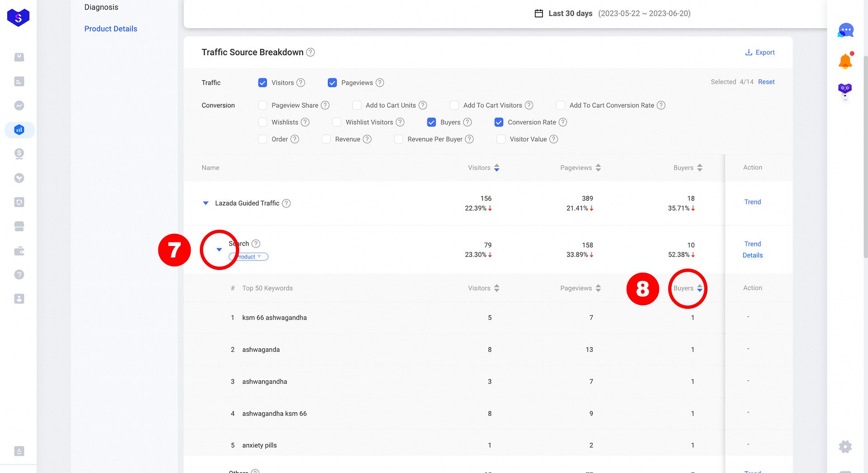Open the heart engagement sidebar icon

19,178
